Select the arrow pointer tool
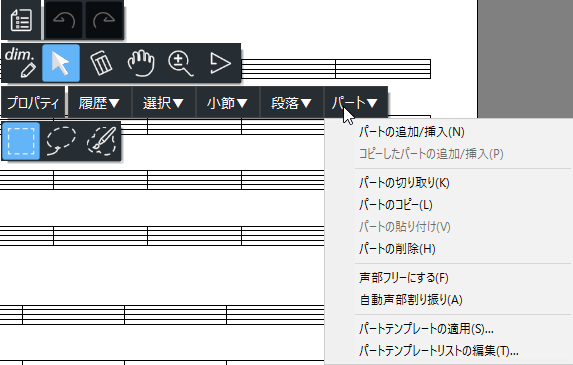Viewport: 573px width, 365px height. click(x=61, y=63)
